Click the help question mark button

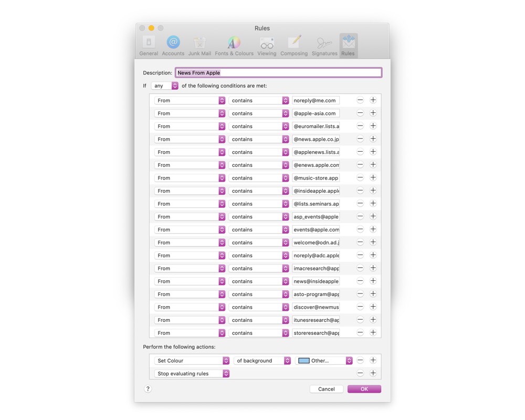coord(148,389)
